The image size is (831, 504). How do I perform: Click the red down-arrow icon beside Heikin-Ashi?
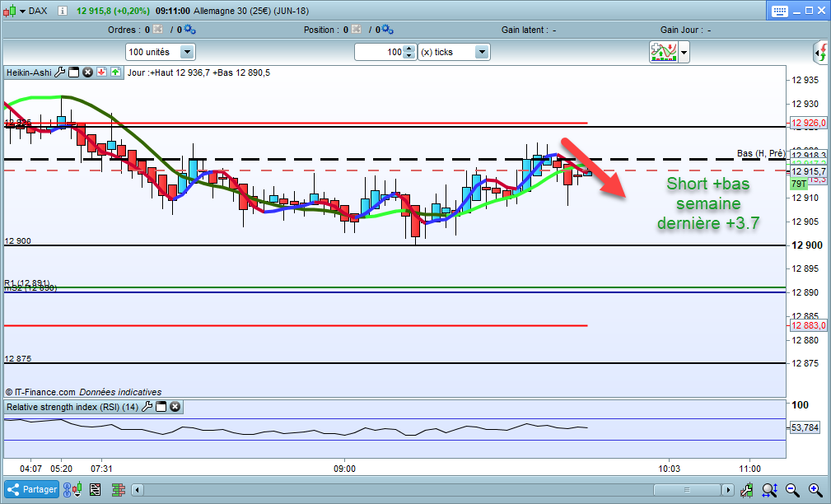(102, 72)
